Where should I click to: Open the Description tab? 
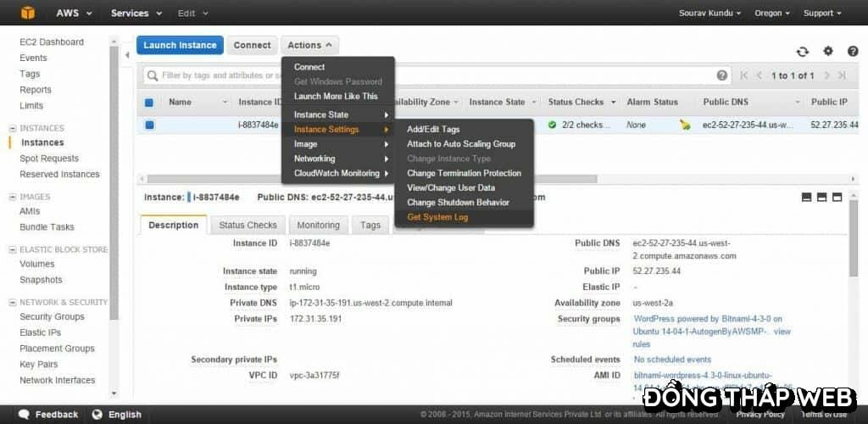point(174,226)
